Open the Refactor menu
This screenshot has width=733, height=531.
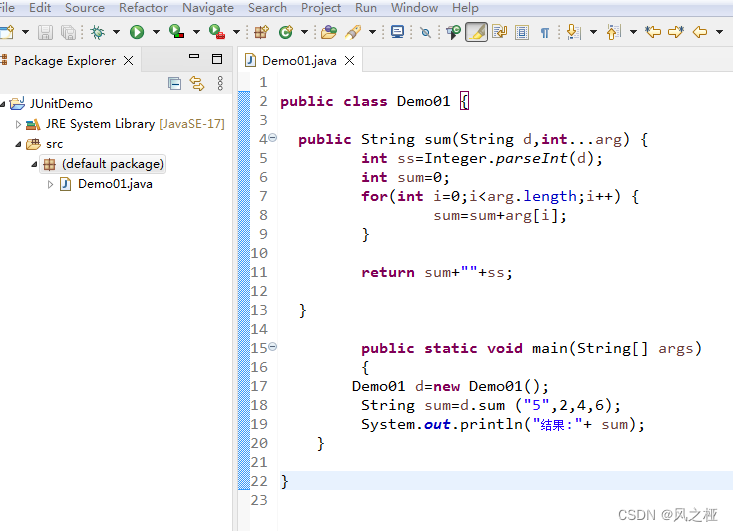pyautogui.click(x=143, y=8)
